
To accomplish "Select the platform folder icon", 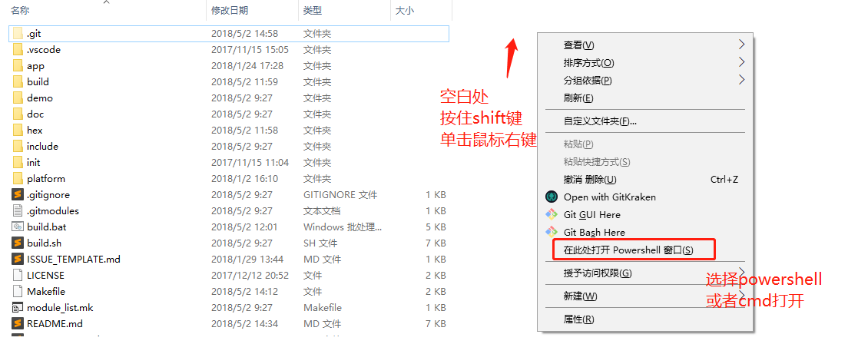I will coord(17,179).
